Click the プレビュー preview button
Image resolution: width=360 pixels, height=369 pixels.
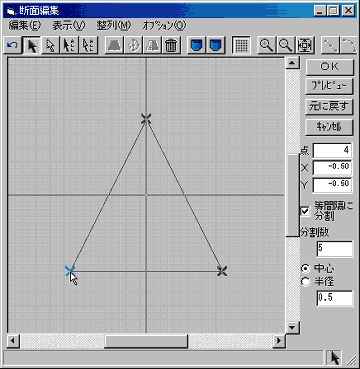[329, 87]
